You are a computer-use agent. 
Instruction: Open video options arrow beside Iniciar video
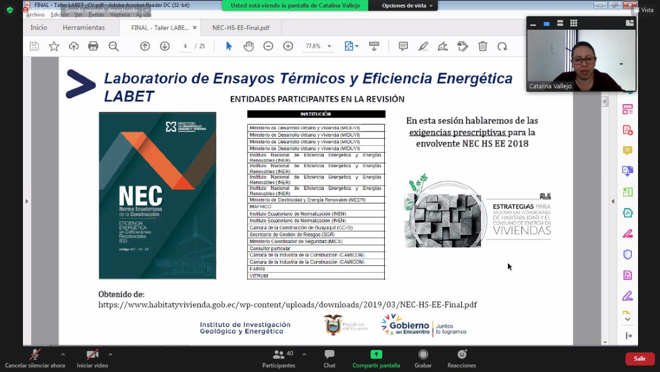pyautogui.click(x=110, y=354)
